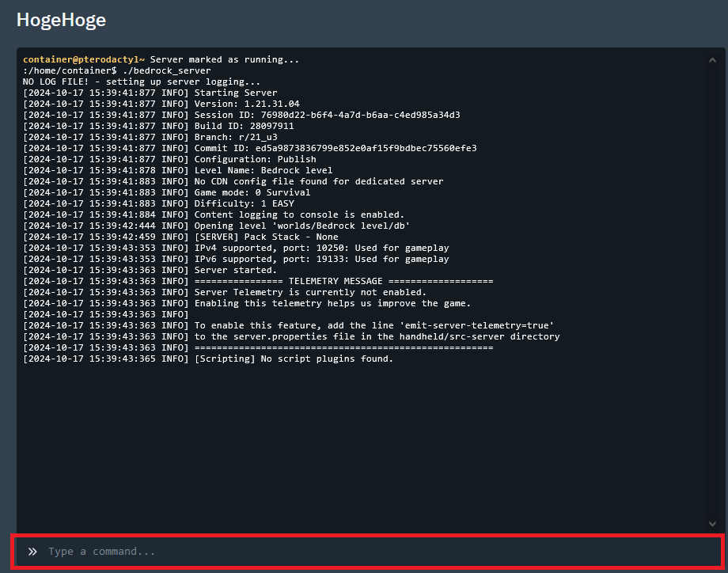Click the double chevron command prompt icon
The width and height of the screenshot is (728, 573).
[x=32, y=551]
